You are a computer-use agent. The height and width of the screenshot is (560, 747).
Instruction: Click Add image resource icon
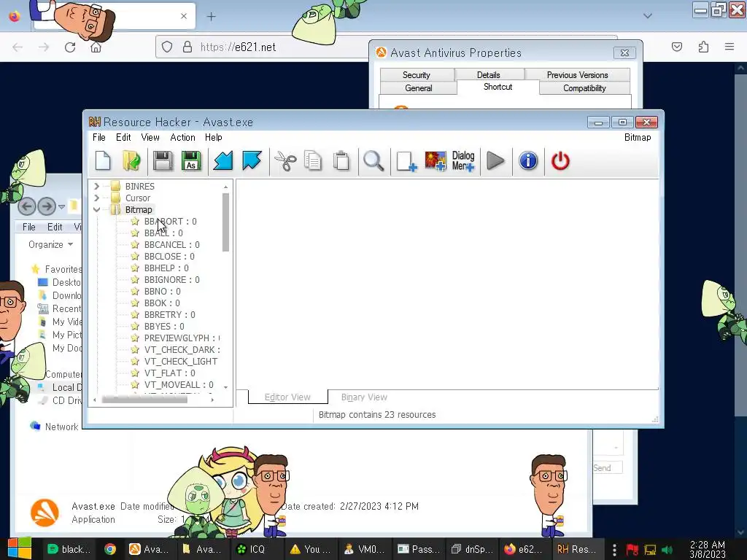(435, 161)
